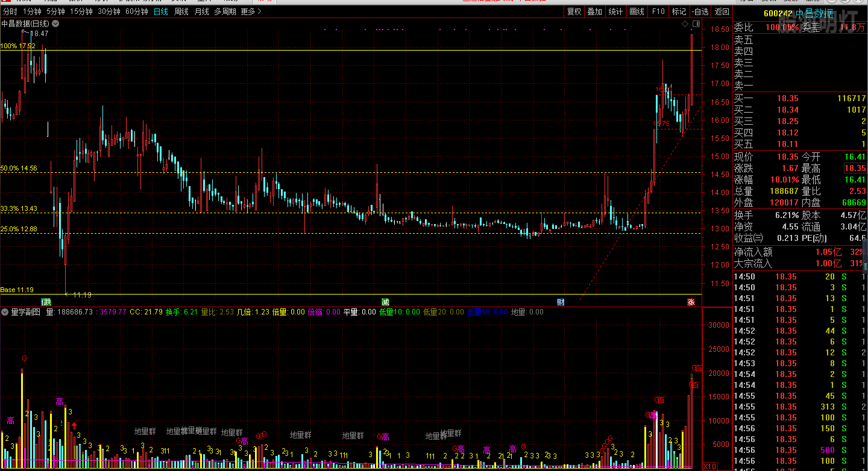Screen dimensions: 868x471
Task: Click 买三 price 18.25 row
Action: [x=800, y=121]
